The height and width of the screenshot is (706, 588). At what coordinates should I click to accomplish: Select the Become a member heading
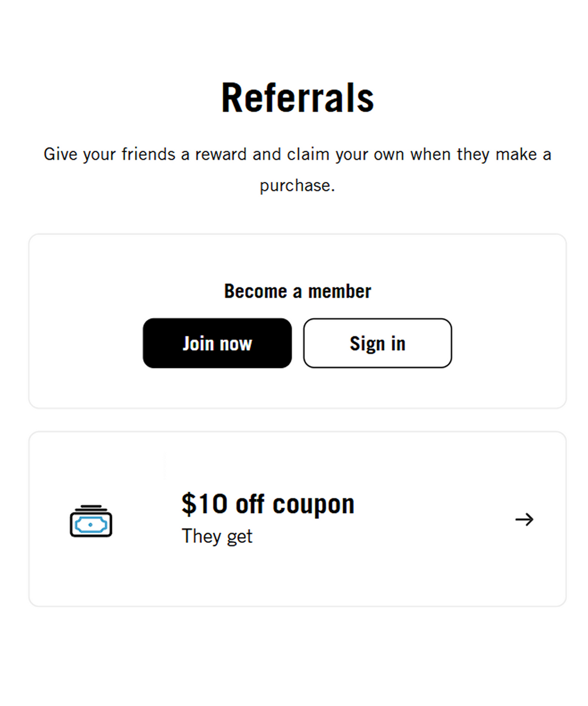297,290
